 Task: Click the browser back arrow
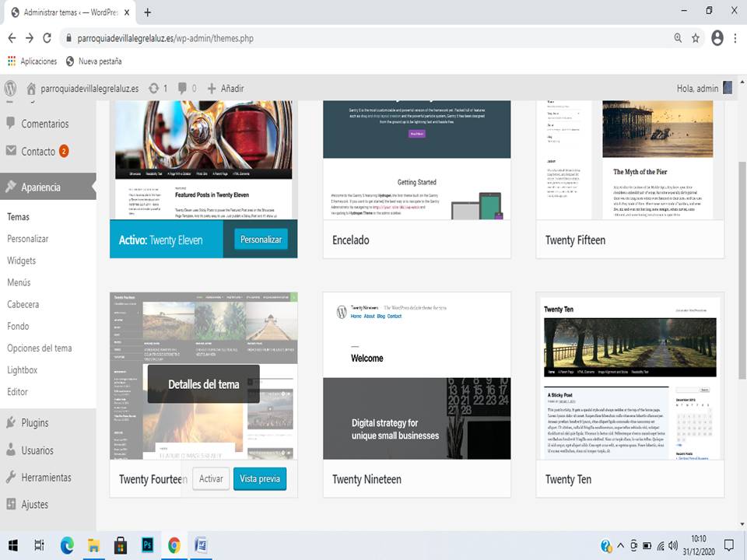click(x=12, y=38)
